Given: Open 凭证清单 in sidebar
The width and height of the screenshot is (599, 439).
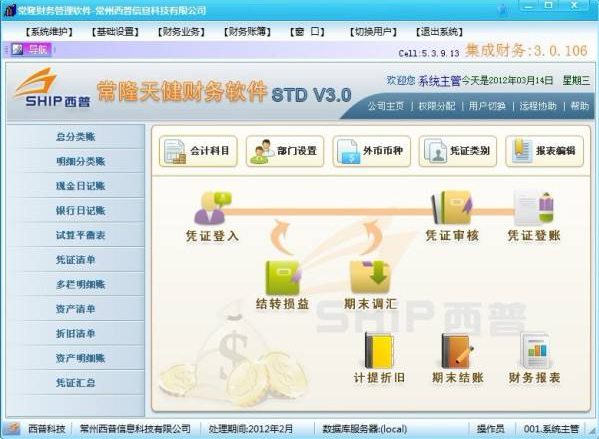Looking at the screenshot, I should point(76,260).
